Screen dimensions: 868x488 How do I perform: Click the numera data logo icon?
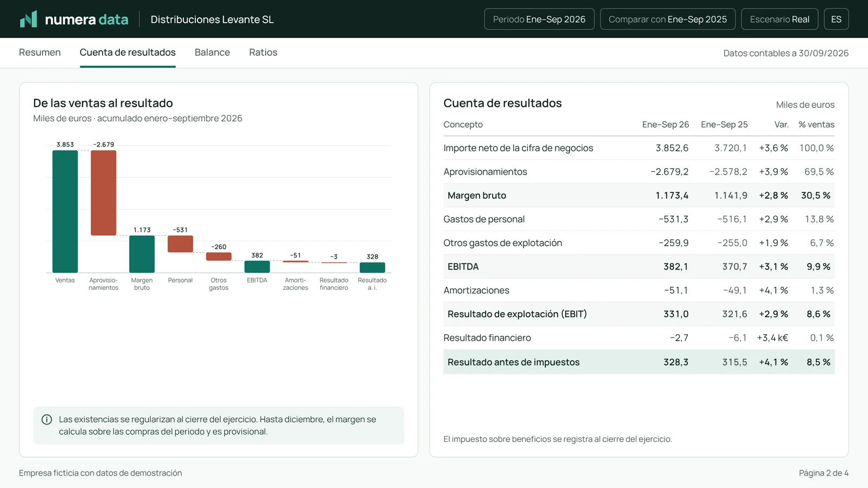(28, 19)
